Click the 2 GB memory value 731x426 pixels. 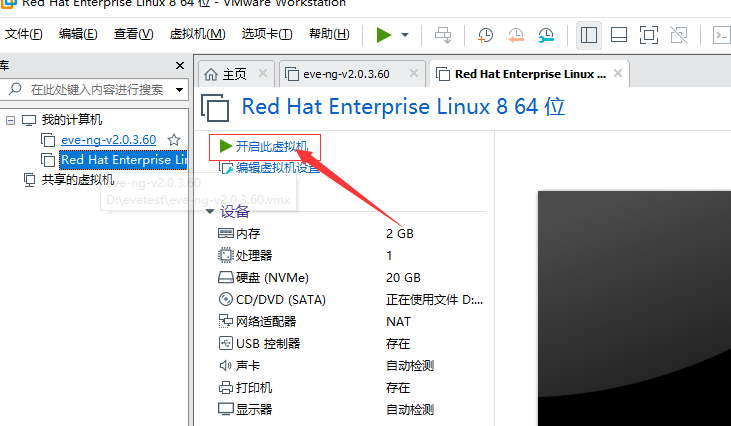point(400,234)
